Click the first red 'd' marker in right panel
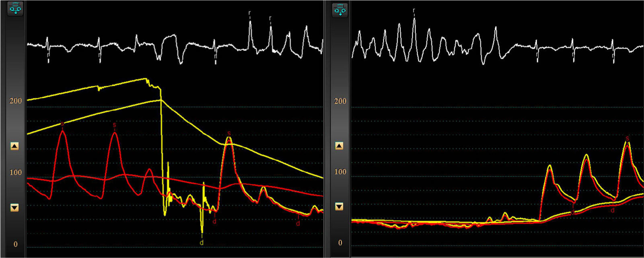This screenshot has height=258, width=644. 572,212
